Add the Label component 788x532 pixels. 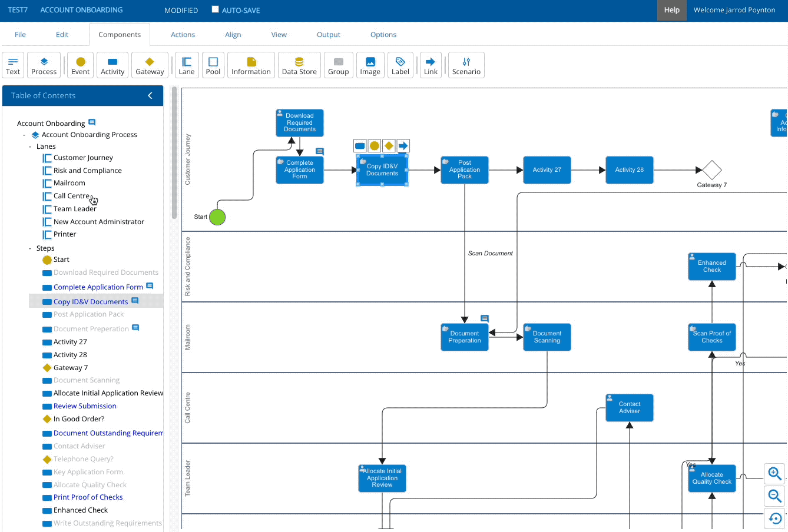[x=400, y=65]
